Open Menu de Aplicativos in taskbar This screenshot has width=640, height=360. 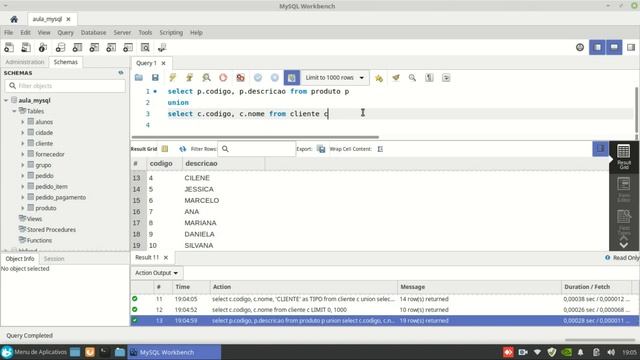pos(34,352)
